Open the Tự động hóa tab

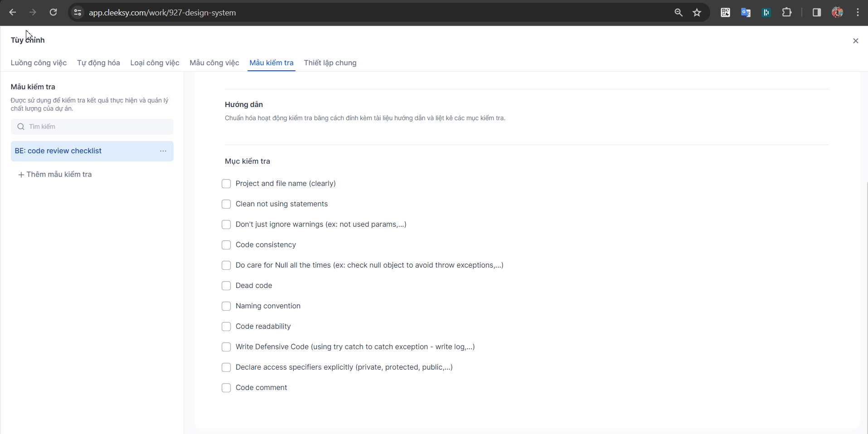click(98, 63)
